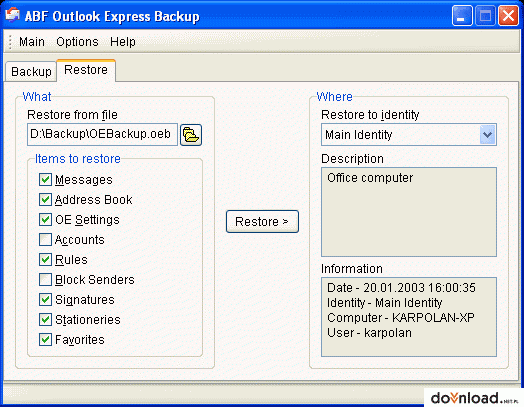Click the 'What' group heading
The width and height of the screenshot is (524, 407).
(x=37, y=97)
